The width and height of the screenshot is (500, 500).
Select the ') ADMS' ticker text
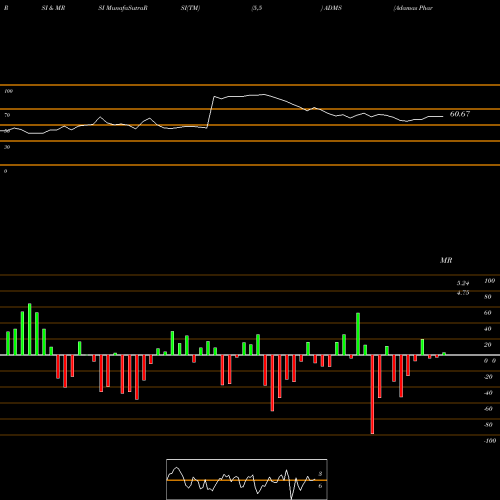(x=331, y=8)
